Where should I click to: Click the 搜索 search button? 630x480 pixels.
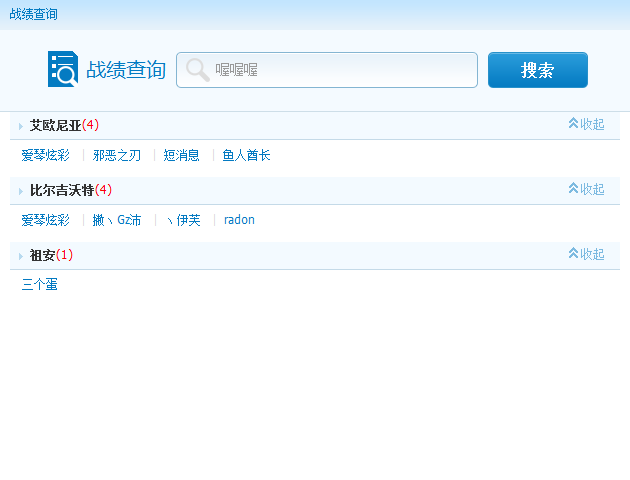[x=538, y=70]
